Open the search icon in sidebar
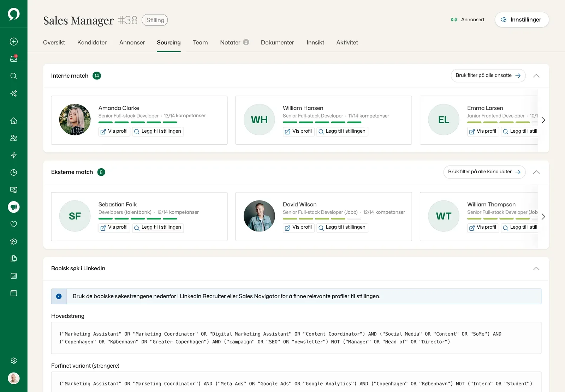The height and width of the screenshot is (392, 565). [14, 76]
